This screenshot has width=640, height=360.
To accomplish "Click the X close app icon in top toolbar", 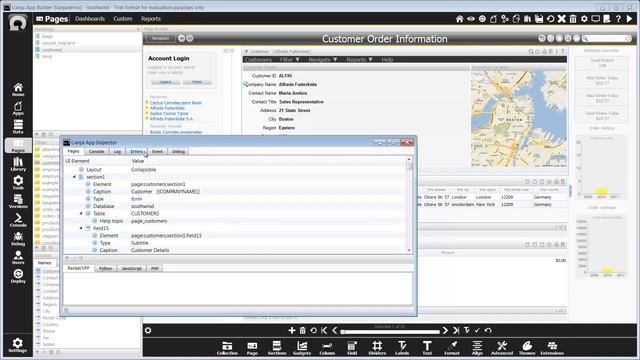I will (x=562, y=19).
